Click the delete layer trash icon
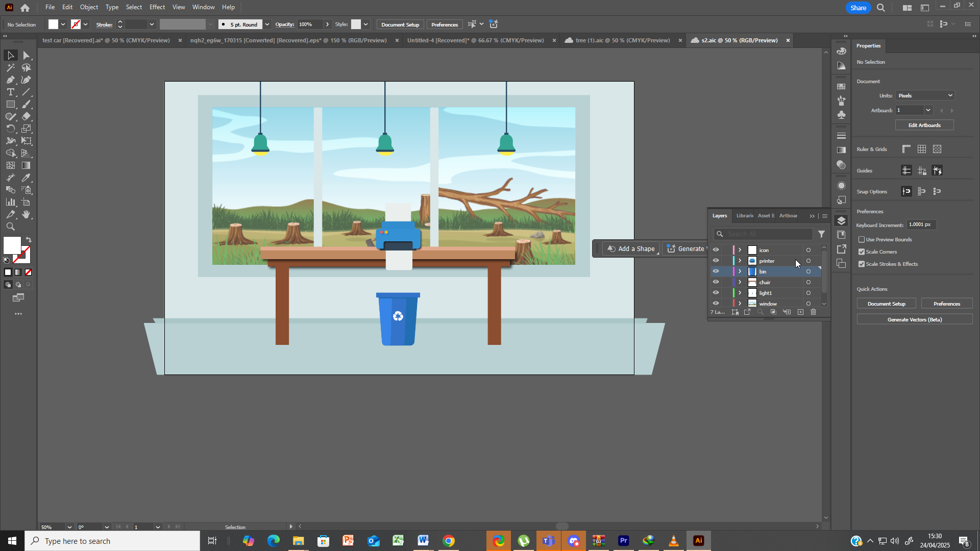The image size is (980, 551). tap(814, 312)
